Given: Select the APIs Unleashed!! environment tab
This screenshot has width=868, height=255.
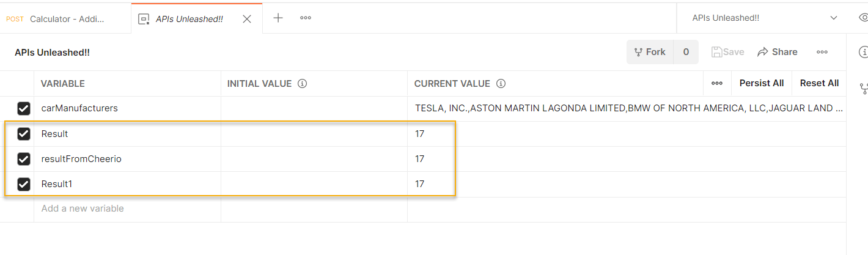Looking at the screenshot, I should click(x=189, y=19).
